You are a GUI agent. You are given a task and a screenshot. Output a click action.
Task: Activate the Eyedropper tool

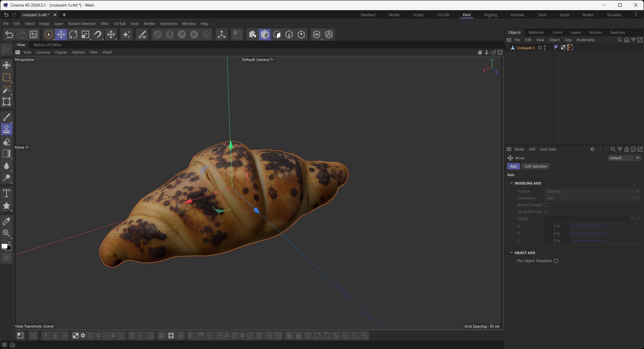[7, 221]
